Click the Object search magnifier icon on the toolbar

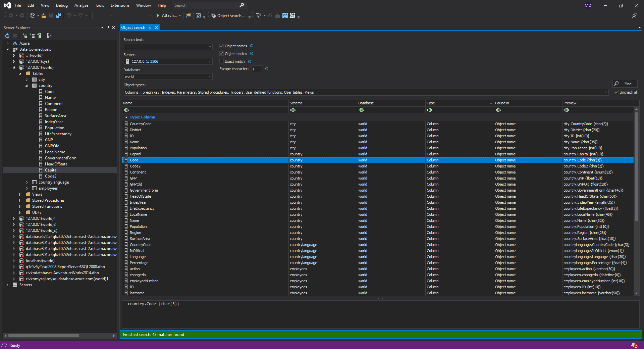[213, 15]
